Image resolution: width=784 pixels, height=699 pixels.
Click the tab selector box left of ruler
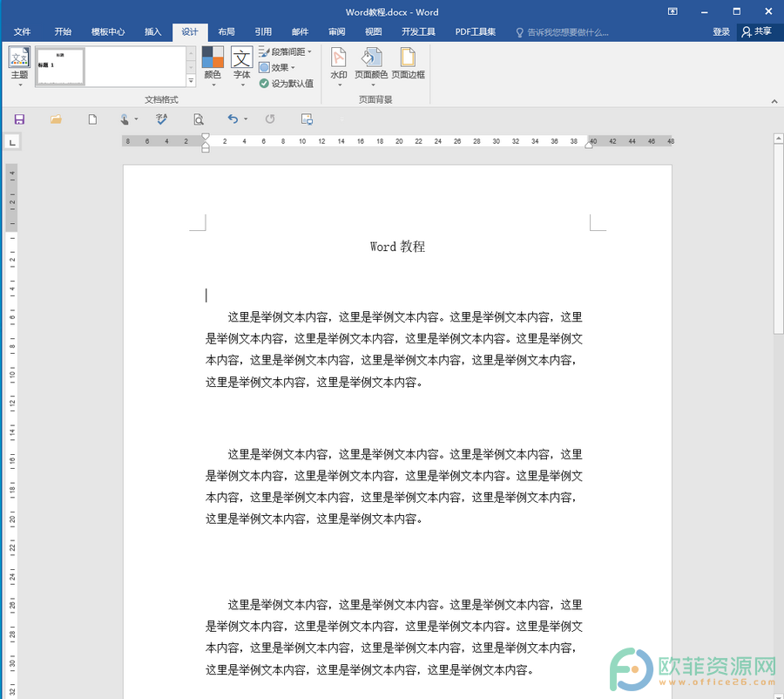click(12, 142)
